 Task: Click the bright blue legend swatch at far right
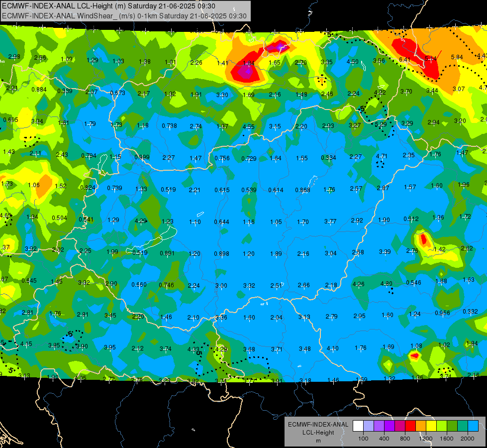[474, 426]
